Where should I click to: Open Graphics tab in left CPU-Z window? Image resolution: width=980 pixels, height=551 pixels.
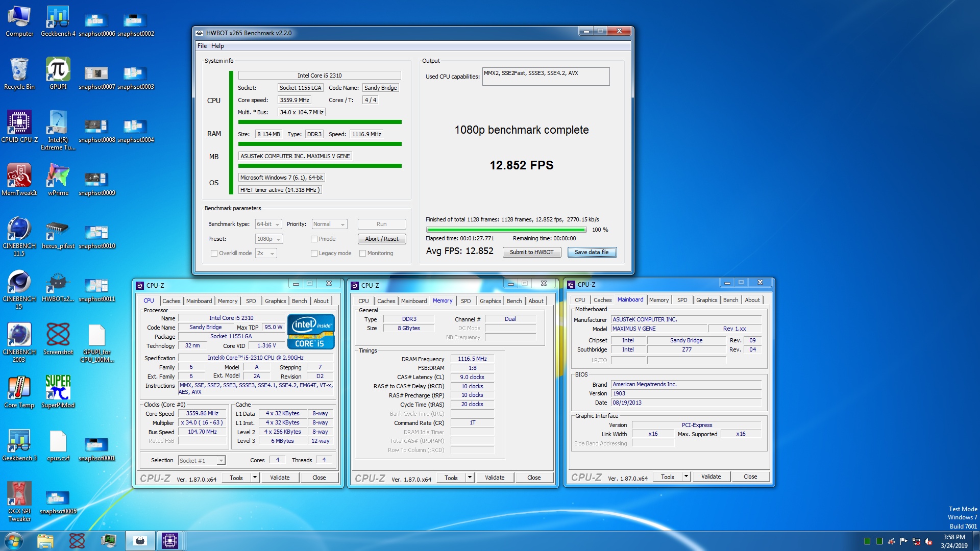click(276, 301)
